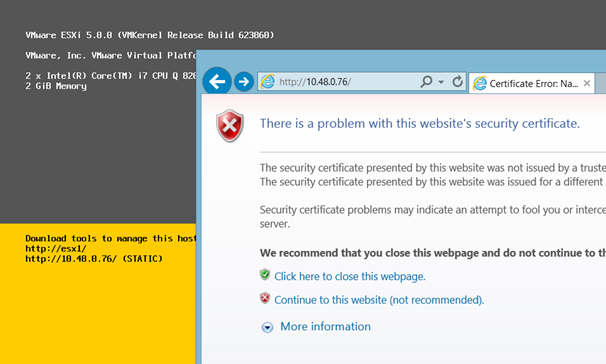Go back with the browser back arrow

(x=217, y=81)
